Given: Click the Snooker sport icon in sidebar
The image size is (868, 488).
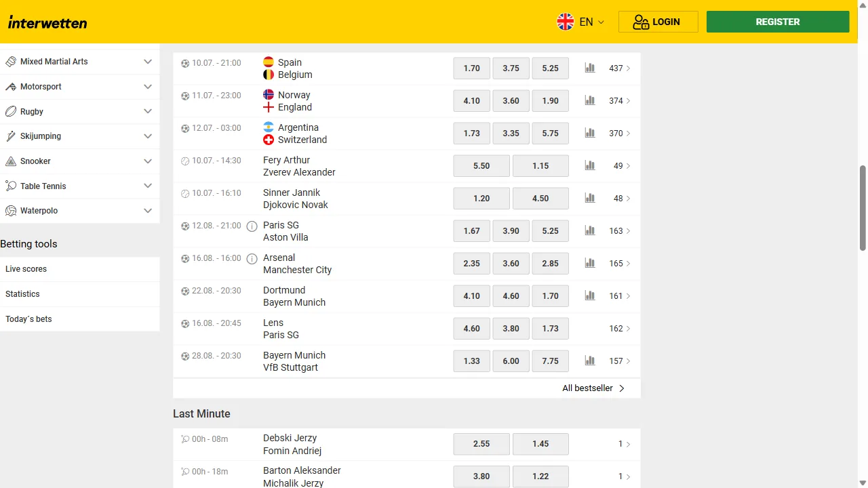Looking at the screenshot, I should tap(11, 161).
